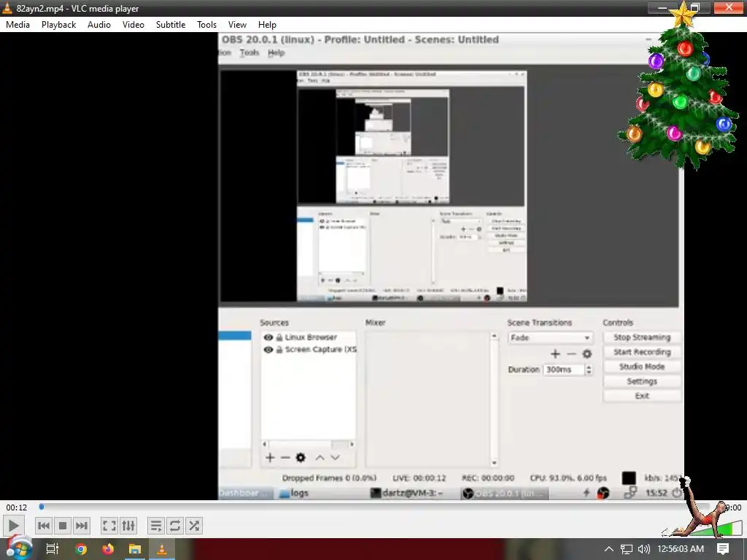The height and width of the screenshot is (560, 747).
Task: Click the Exit button in the video
Action: point(642,396)
